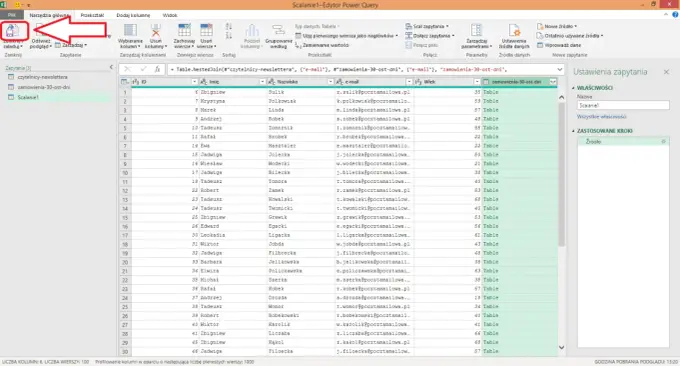Click Grupowanie według icon

point(278,30)
